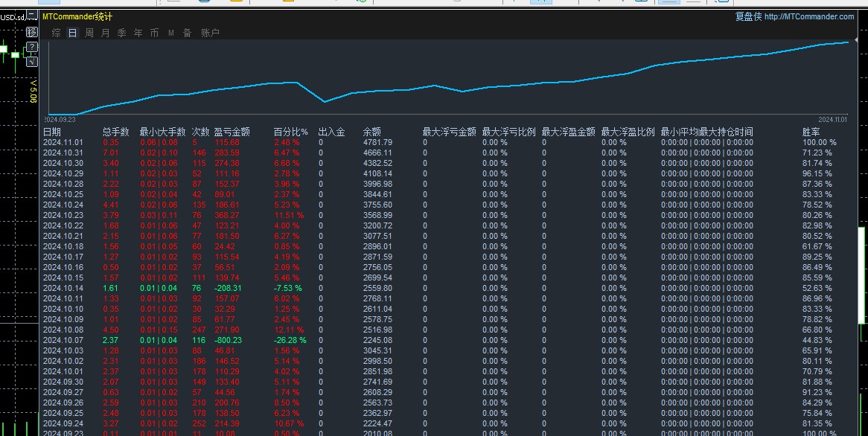Open the 季 quarterly tab
Screen dimensions: 868x436
[x=122, y=33]
